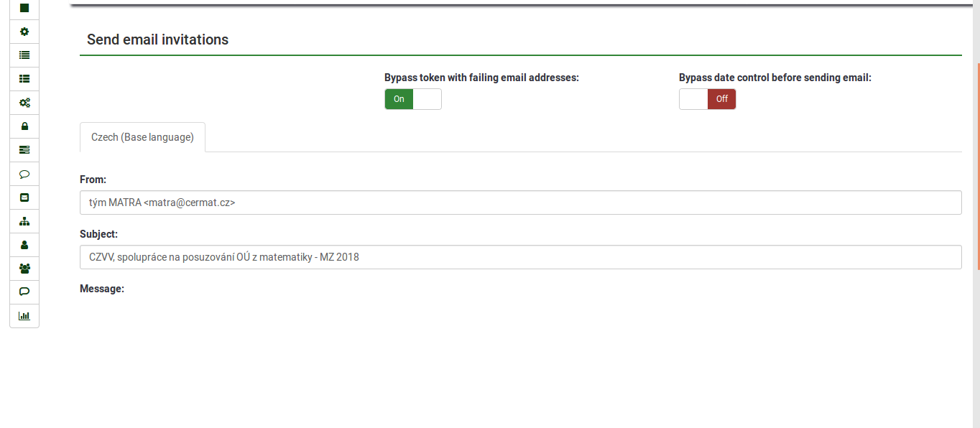The image size is (980, 428).
Task: Open the bold-bulleted list icon in sidebar
Action: point(24,79)
